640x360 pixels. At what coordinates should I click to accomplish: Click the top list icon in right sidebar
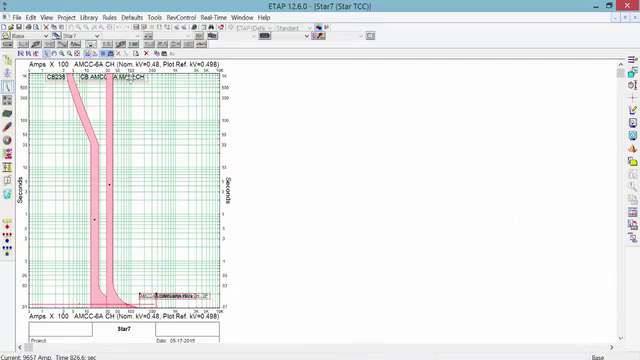(633, 60)
